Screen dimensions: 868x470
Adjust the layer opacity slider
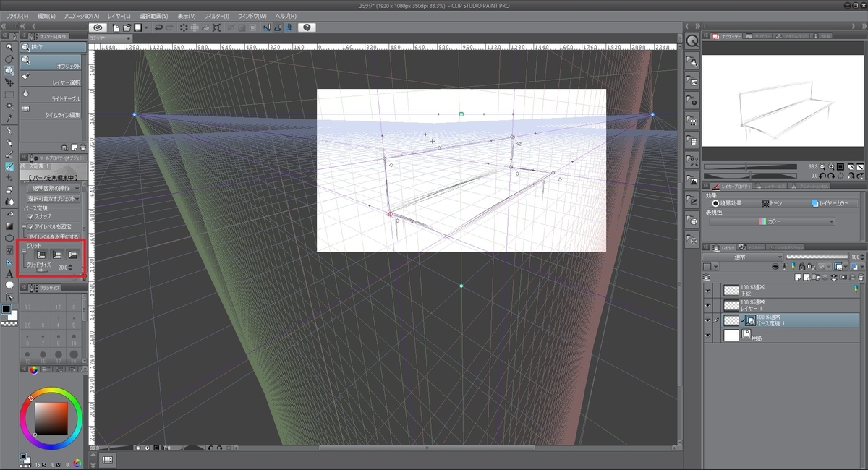817,257
